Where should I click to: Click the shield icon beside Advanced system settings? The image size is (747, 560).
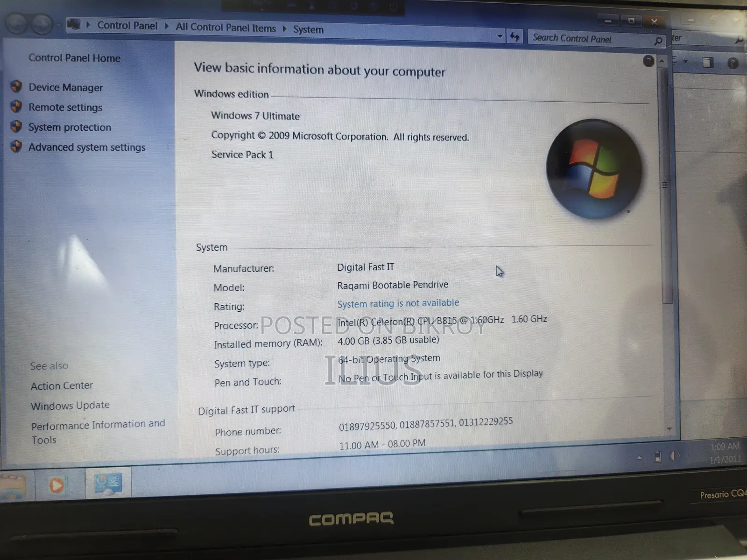click(x=16, y=147)
